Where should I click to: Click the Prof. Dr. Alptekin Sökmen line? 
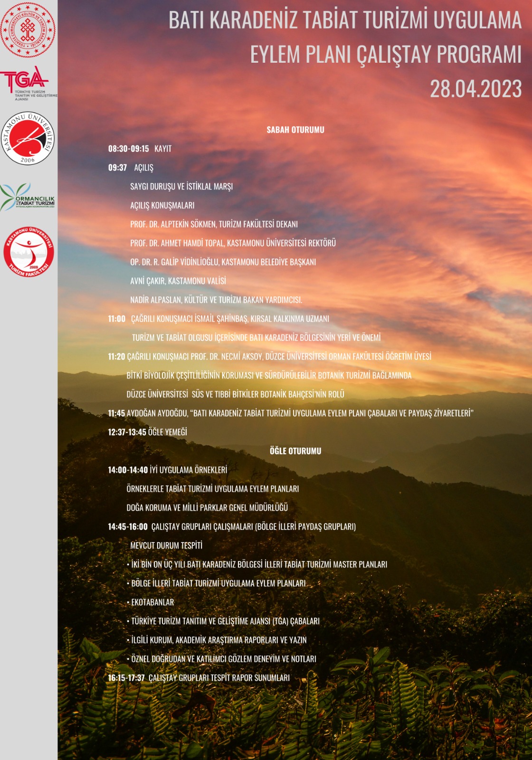tap(214, 224)
